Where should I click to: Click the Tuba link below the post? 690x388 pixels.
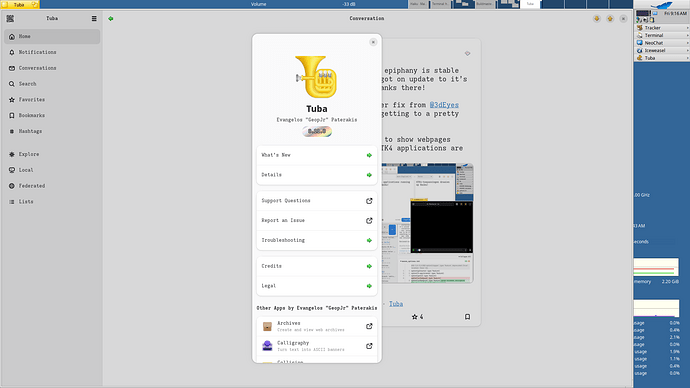coord(396,304)
